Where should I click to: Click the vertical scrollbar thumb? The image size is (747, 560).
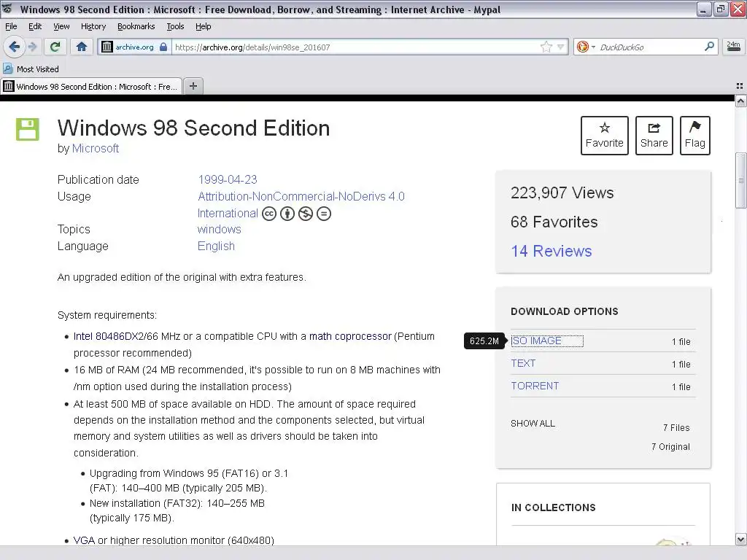pyautogui.click(x=741, y=180)
